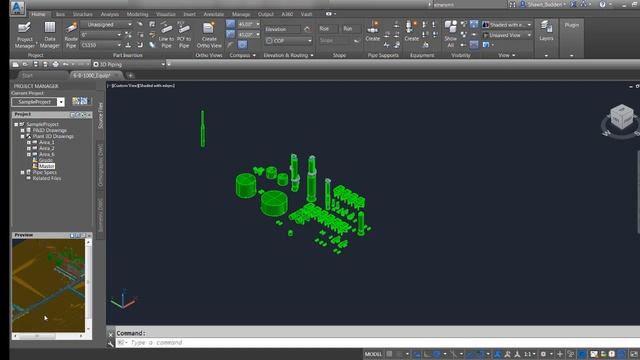The height and width of the screenshot is (360, 640).
Task: Open the Analysis ribbon tab
Action: tap(109, 14)
